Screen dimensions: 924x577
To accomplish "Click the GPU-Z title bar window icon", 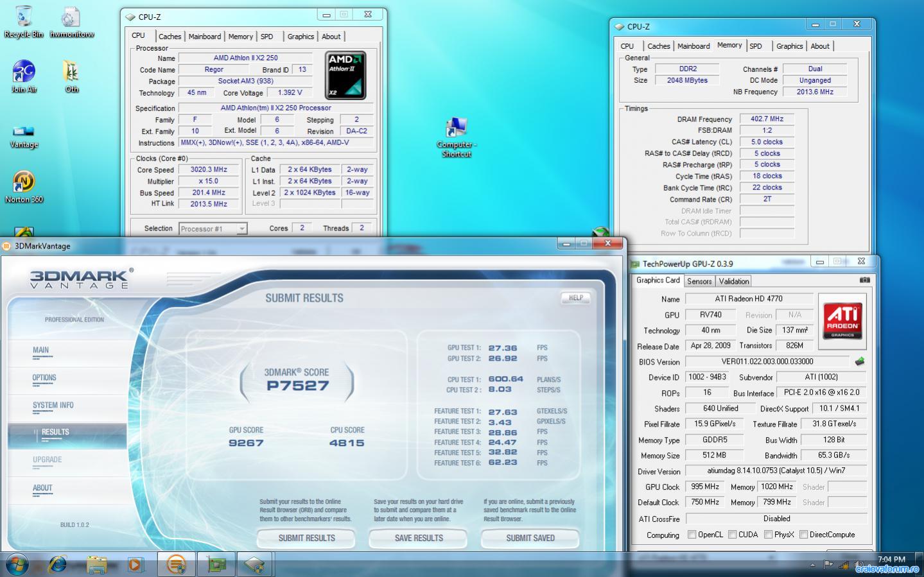I will coord(634,264).
